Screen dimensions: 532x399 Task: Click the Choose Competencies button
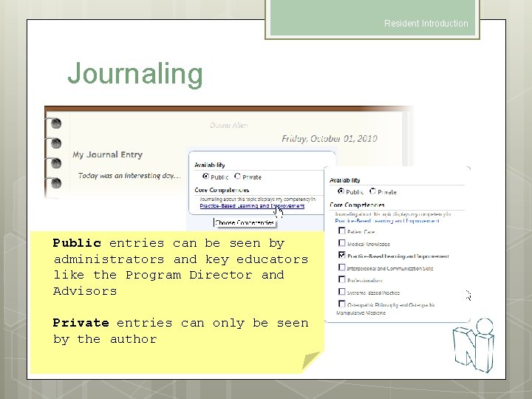[245, 222]
